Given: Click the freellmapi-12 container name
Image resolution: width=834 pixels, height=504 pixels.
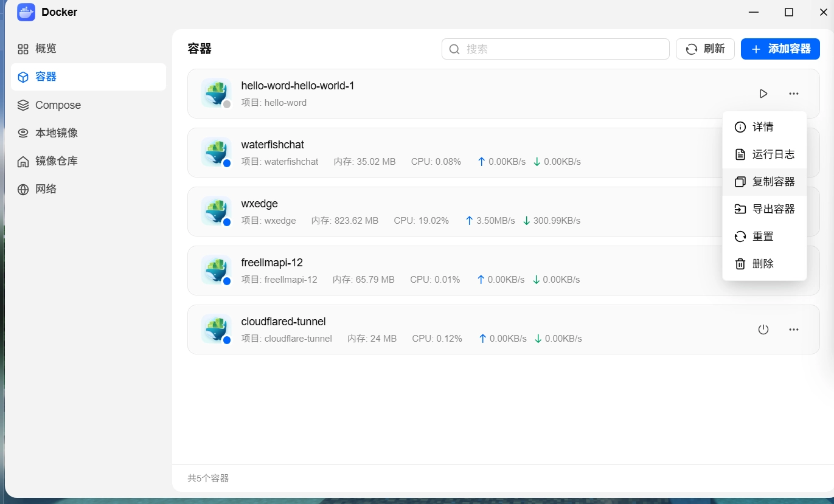Looking at the screenshot, I should tap(272, 263).
